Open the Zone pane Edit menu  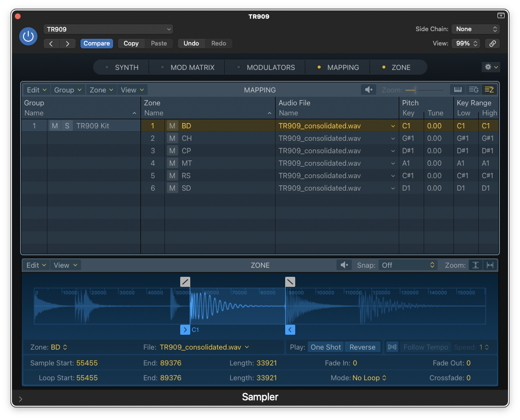pyautogui.click(x=36, y=265)
